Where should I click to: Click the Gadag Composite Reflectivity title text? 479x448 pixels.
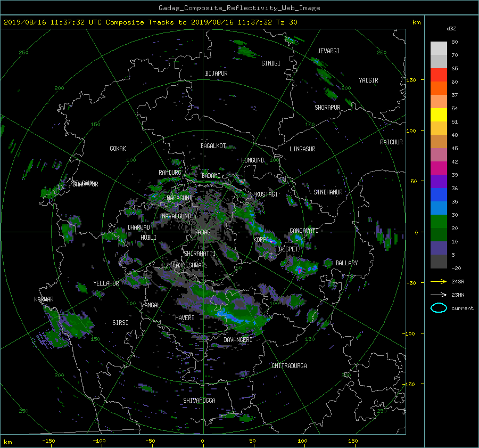click(239, 8)
